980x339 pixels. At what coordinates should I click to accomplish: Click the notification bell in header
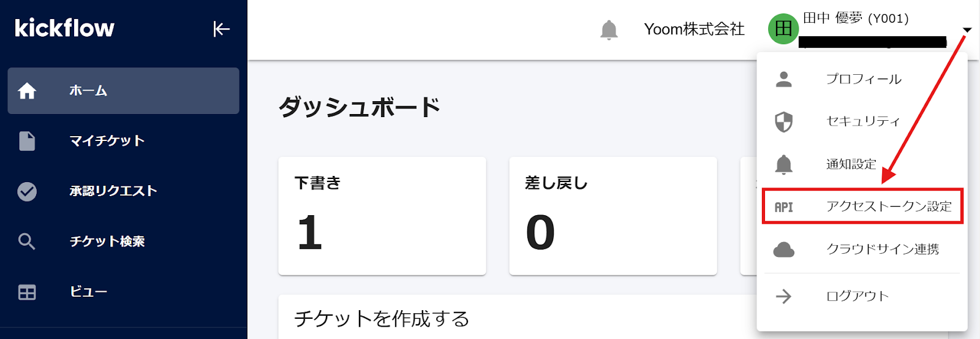click(x=609, y=29)
